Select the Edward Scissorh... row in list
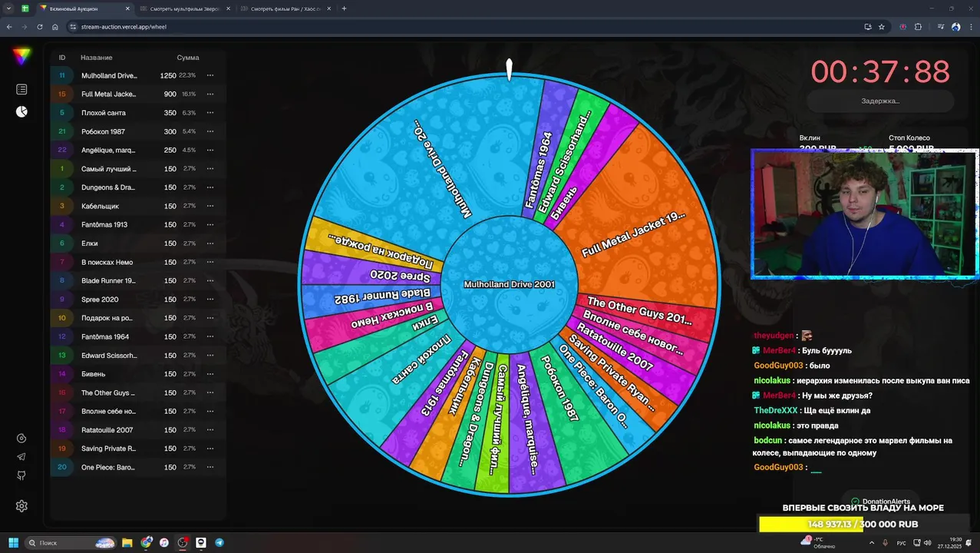The height and width of the screenshot is (553, 980). pos(138,356)
